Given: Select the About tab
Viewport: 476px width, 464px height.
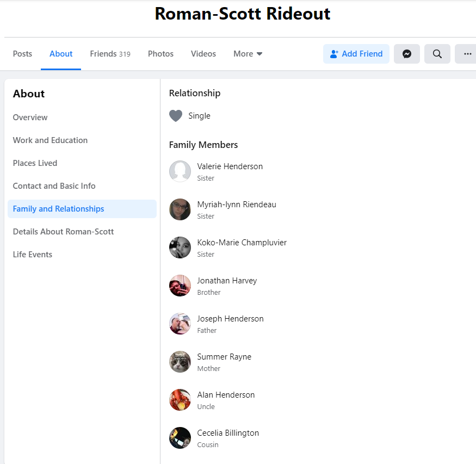Looking at the screenshot, I should click(61, 54).
